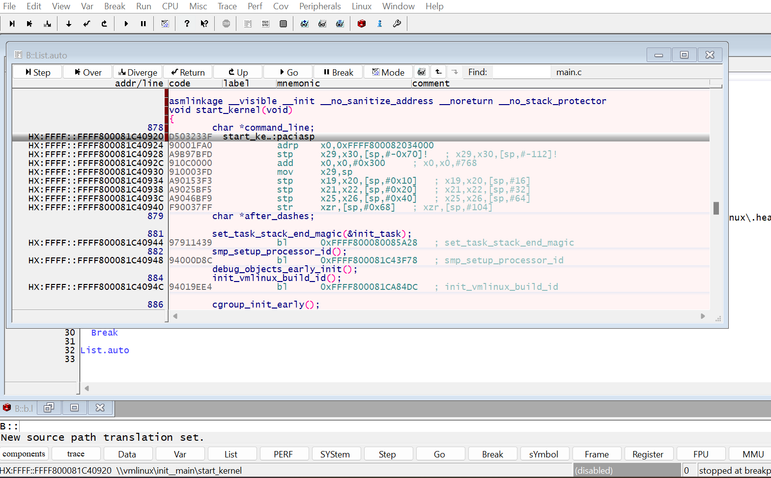Open the File menu
This screenshot has width=771, height=478.
point(9,6)
